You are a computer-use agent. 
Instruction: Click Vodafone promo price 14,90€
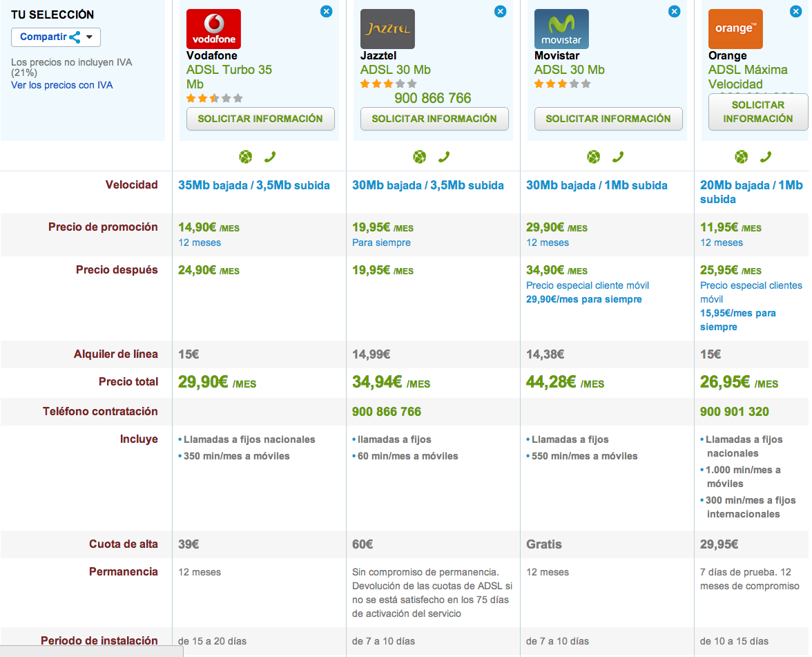pos(209,227)
